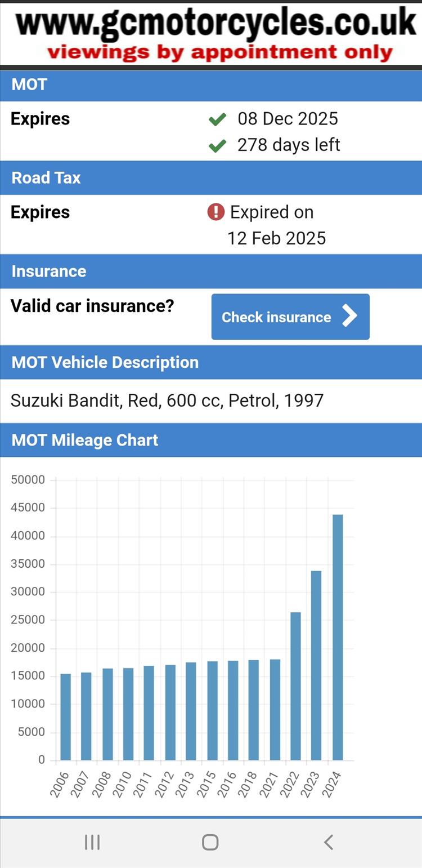
Task: Select the Insurance section header
Action: (x=211, y=271)
